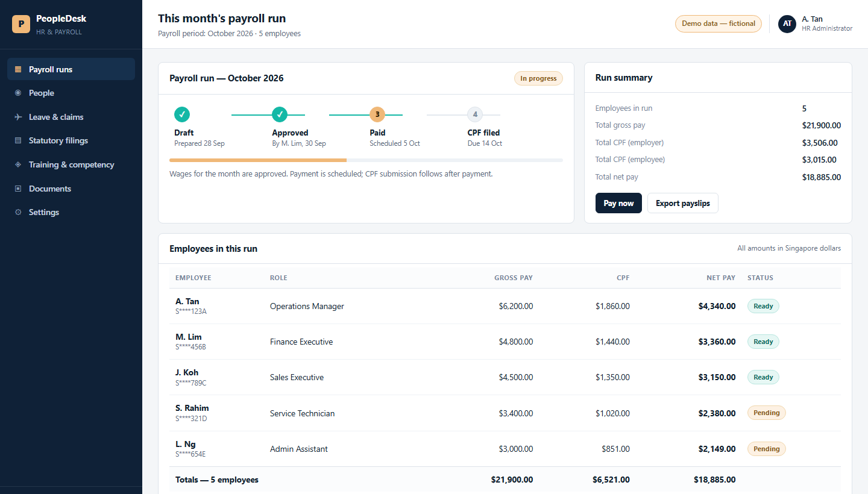Image resolution: width=868 pixels, height=494 pixels.
Task: Click the Payroll runs sidebar icon
Action: [18, 69]
